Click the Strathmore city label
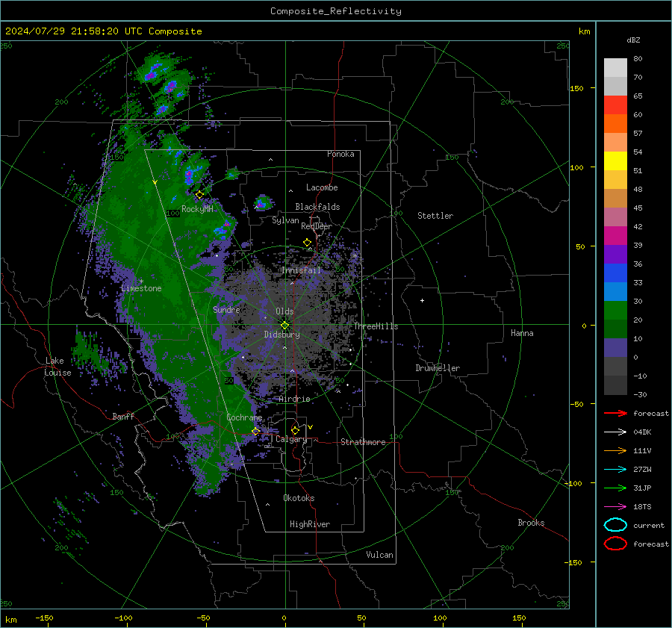 363,442
